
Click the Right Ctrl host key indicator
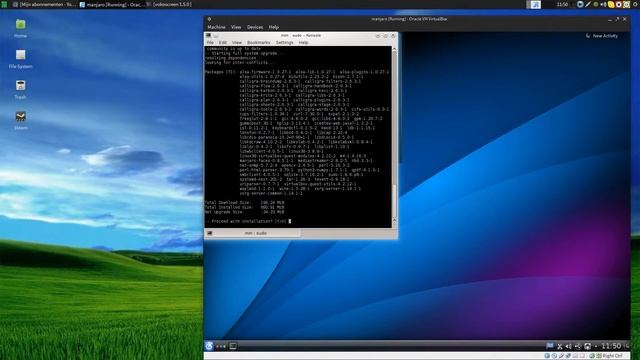(x=611, y=356)
